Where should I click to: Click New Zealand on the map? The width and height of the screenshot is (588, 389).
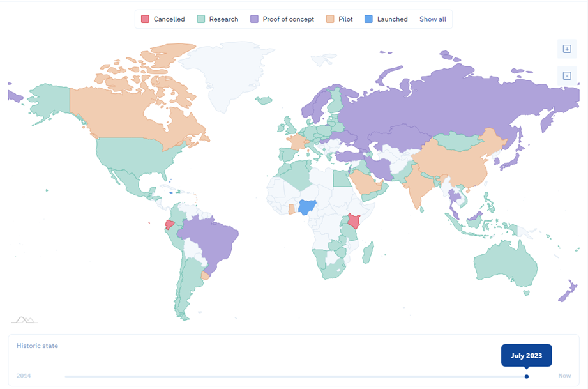click(x=568, y=291)
